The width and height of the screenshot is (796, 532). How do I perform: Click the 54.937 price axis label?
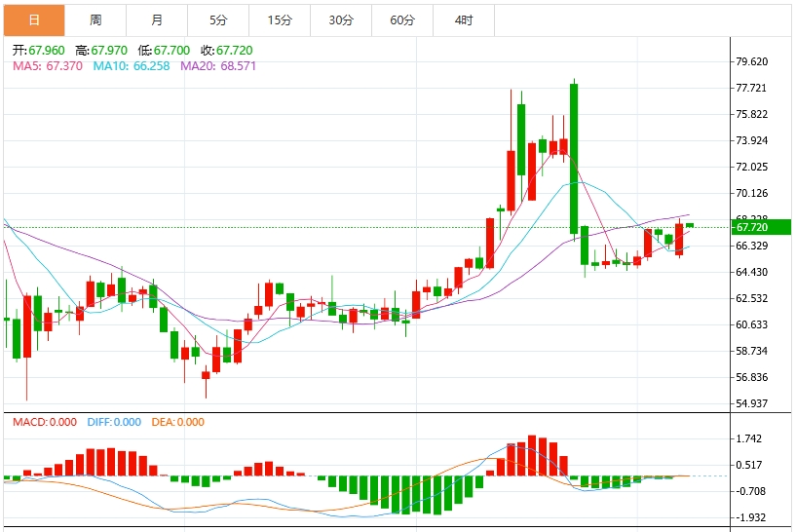click(x=752, y=403)
